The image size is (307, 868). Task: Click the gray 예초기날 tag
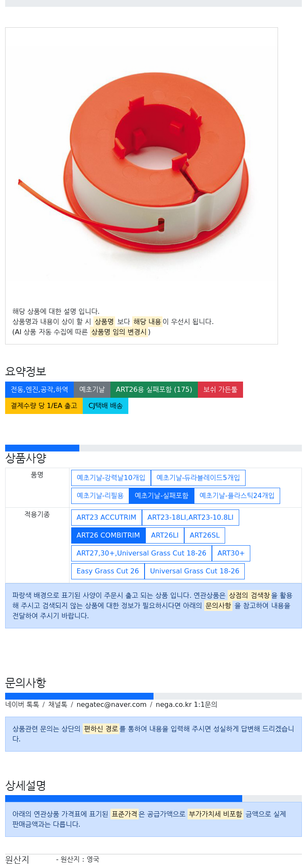pos(92,390)
